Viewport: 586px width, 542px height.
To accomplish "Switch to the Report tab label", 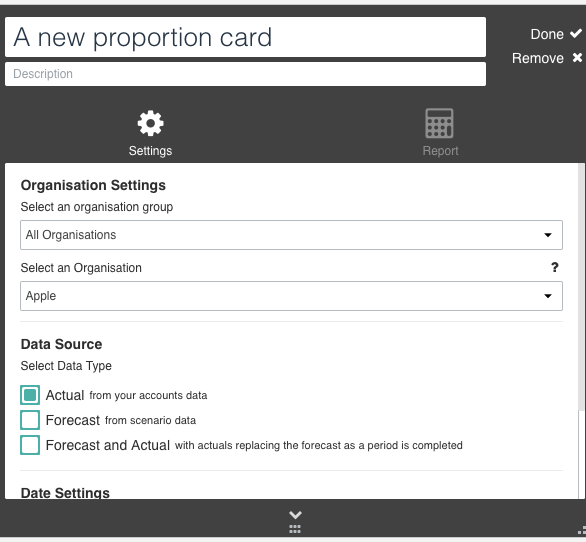I will (x=440, y=151).
